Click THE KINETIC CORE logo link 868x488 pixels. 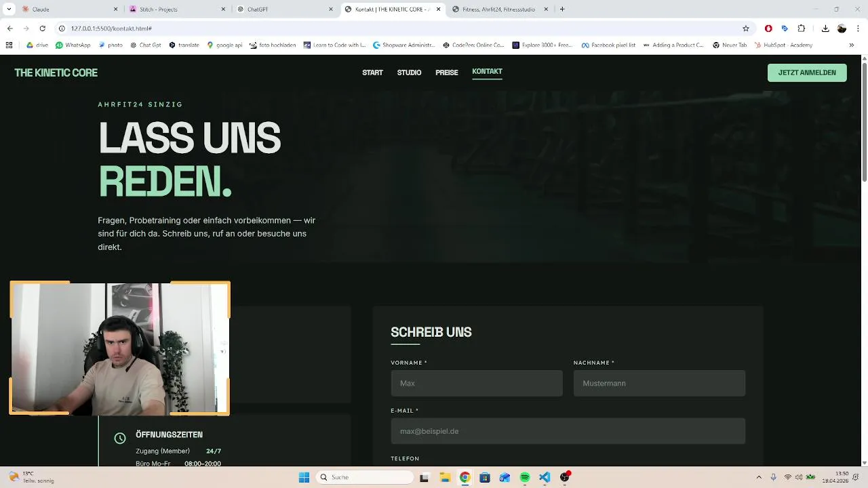(56, 73)
